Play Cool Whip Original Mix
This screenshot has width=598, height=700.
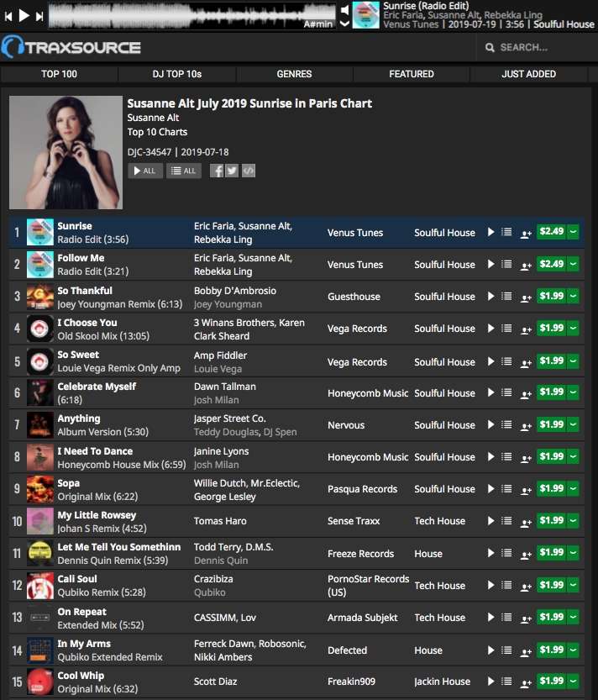[x=490, y=682]
